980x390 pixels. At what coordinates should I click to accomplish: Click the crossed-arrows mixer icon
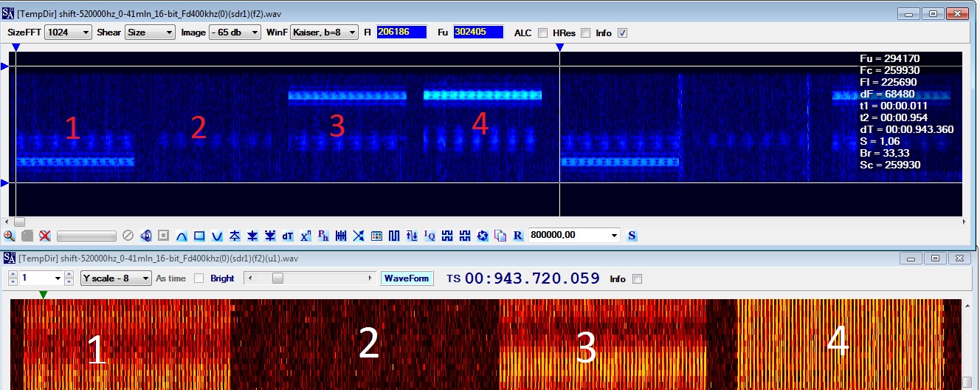coord(359,236)
